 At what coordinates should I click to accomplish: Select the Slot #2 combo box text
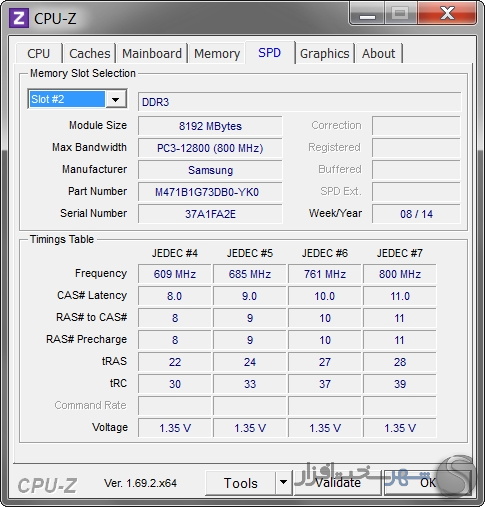pyautogui.click(x=67, y=99)
